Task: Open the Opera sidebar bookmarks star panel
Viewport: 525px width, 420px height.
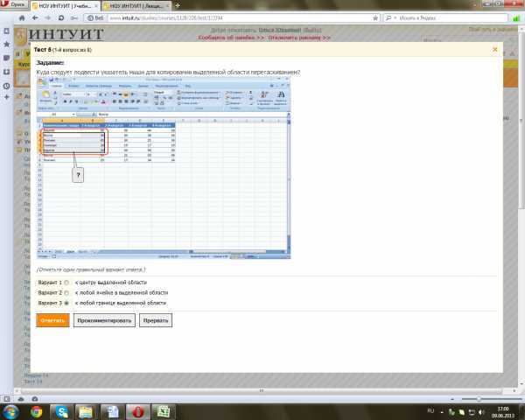Action: [x=6, y=44]
